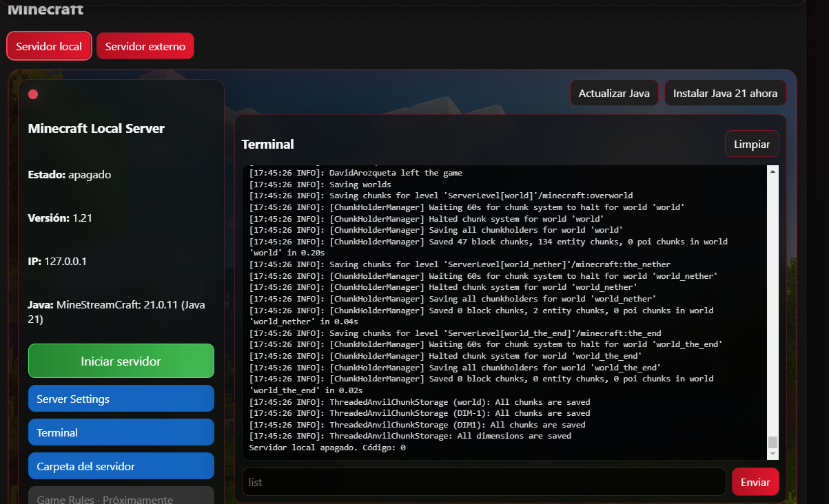Click log line Saved 47 block chunks
This screenshot has height=504, width=829.
pyautogui.click(x=488, y=247)
